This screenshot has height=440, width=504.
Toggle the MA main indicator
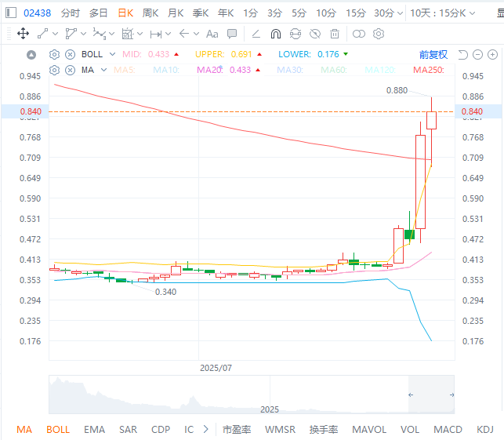tap(24, 429)
